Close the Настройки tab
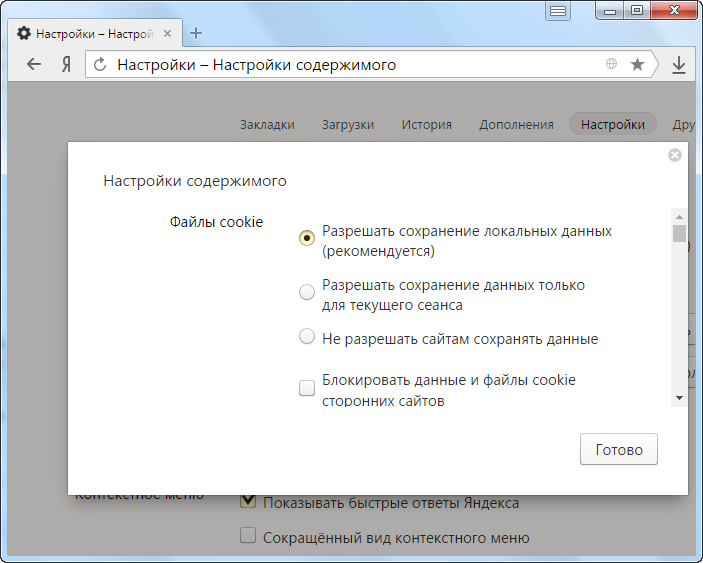This screenshot has height=563, width=703. point(167,34)
